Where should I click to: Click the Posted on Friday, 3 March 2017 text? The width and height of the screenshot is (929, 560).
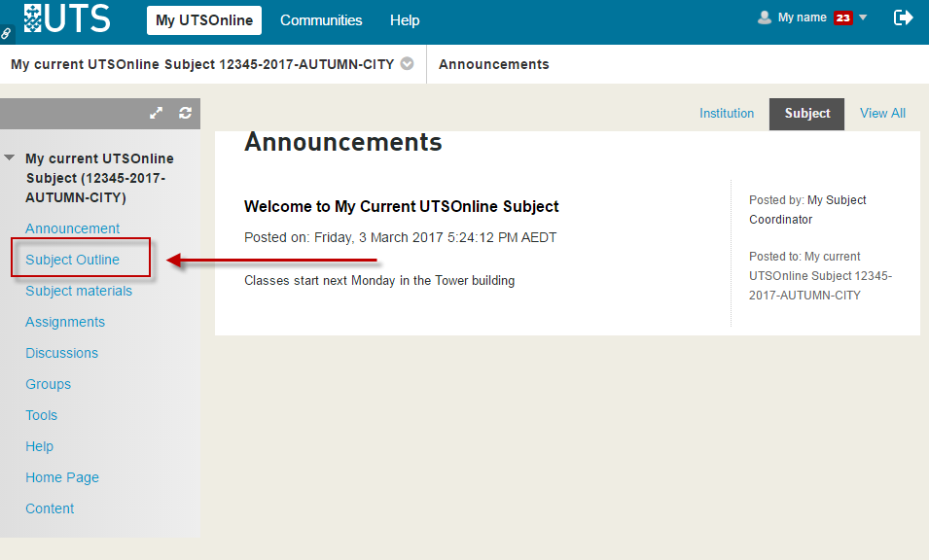[x=401, y=237]
